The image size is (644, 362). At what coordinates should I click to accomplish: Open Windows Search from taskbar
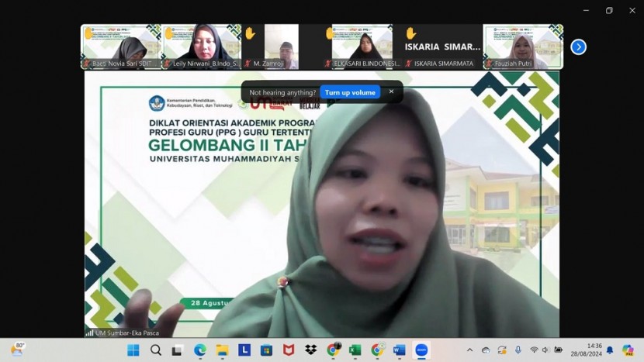[156, 350]
